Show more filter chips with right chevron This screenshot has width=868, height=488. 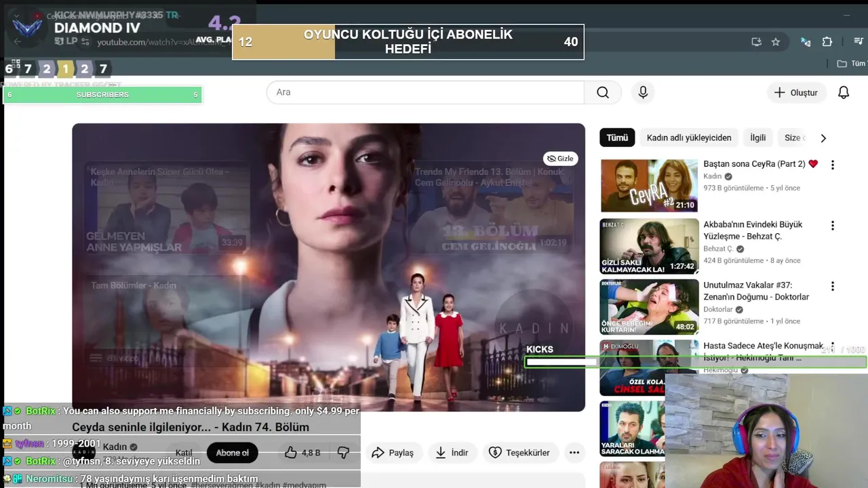(823, 138)
